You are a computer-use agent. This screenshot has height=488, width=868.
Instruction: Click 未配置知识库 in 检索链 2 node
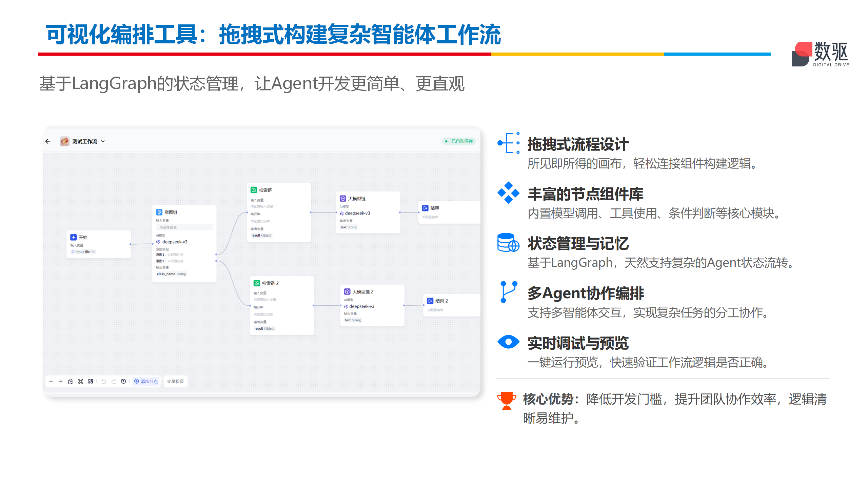point(263,314)
